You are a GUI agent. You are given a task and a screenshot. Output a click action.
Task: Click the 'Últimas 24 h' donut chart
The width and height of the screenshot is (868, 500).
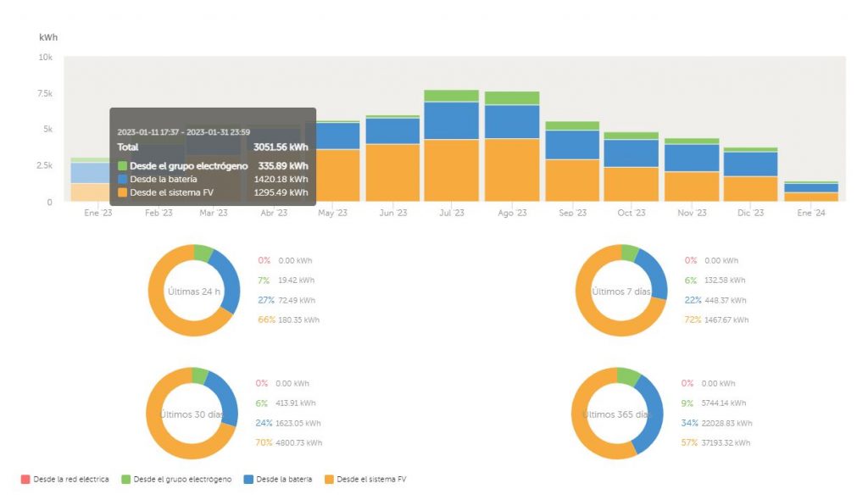(193, 291)
